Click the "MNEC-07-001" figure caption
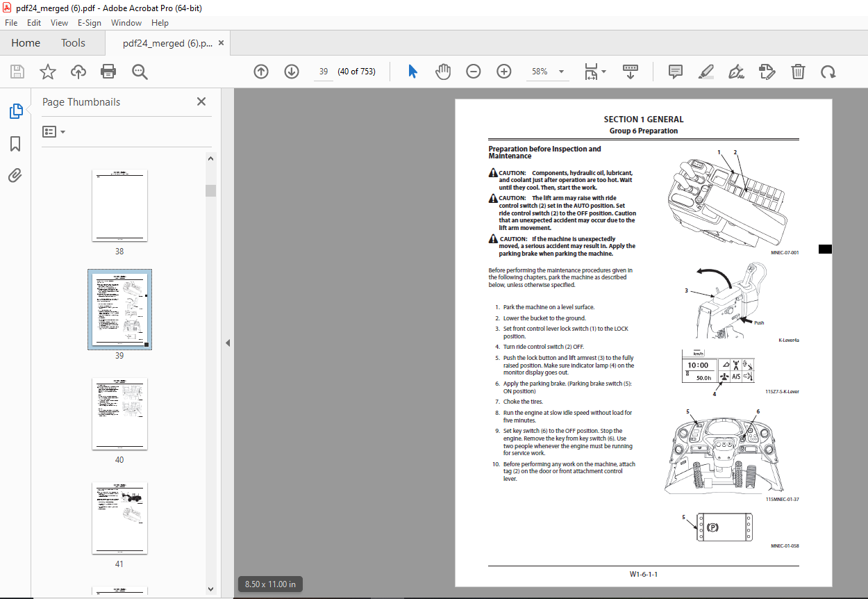 click(x=785, y=252)
